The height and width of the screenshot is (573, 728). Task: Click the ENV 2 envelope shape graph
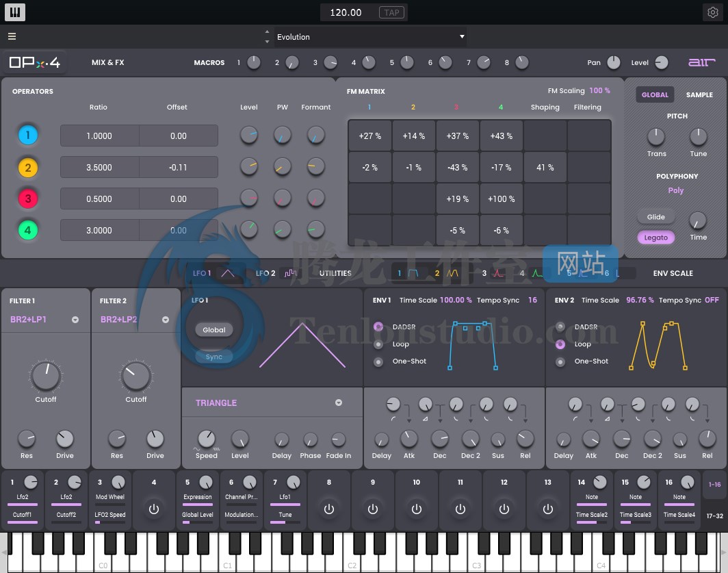pos(658,345)
